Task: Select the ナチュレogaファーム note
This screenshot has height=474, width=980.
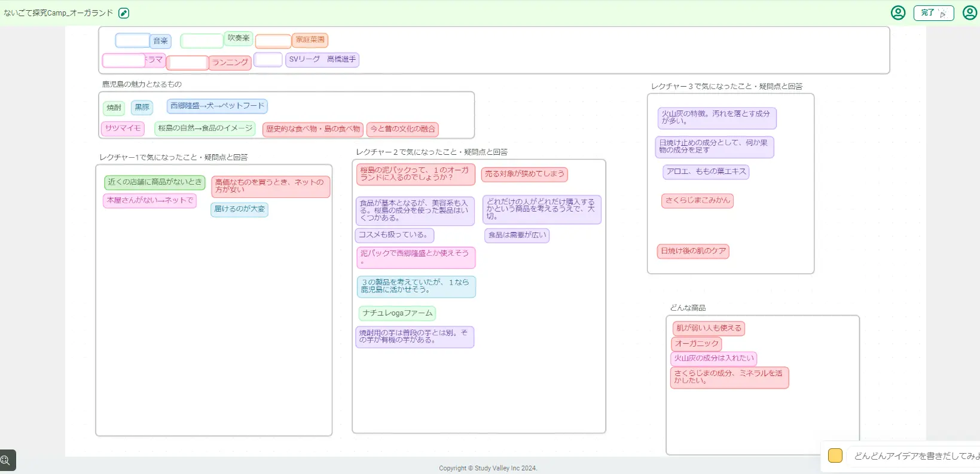Action: point(397,313)
